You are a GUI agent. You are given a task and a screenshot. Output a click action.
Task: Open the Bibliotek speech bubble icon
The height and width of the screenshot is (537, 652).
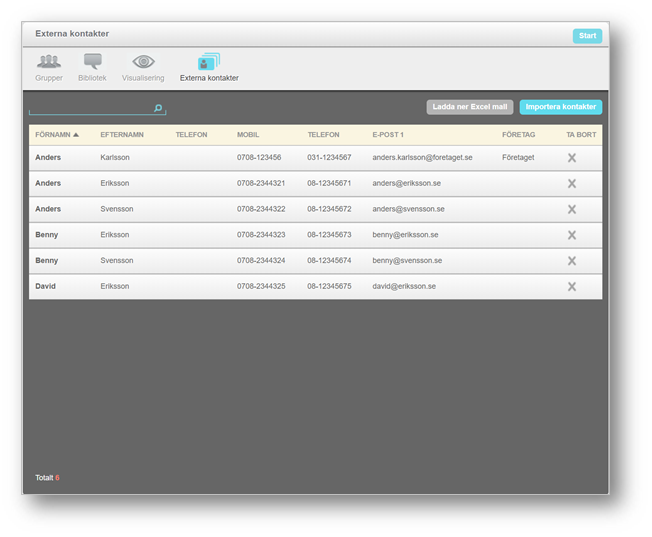click(x=93, y=61)
